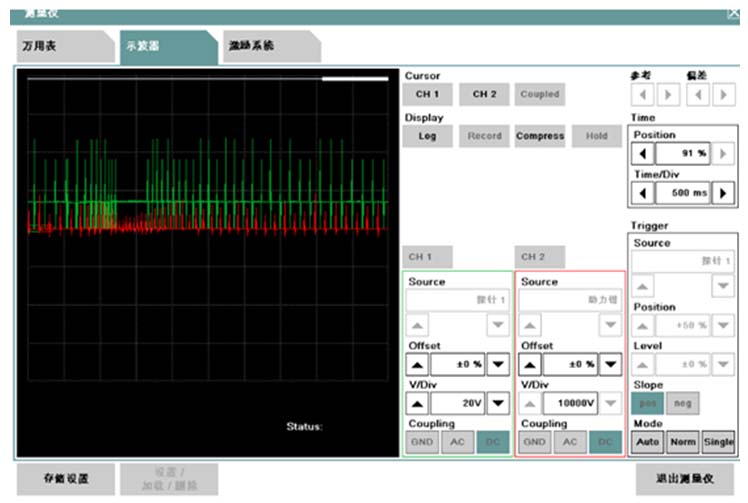
Task: Decrease Time/Div using the left arrow
Action: (644, 192)
